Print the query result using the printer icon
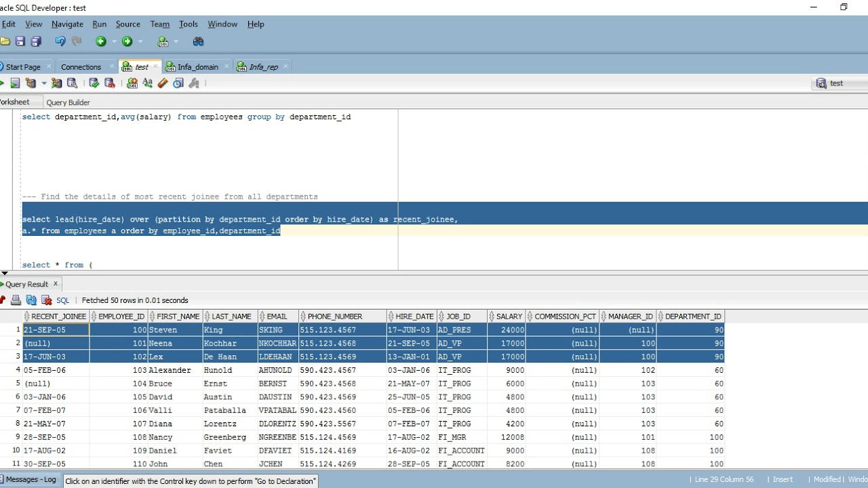The height and width of the screenshot is (488, 868). [x=16, y=300]
